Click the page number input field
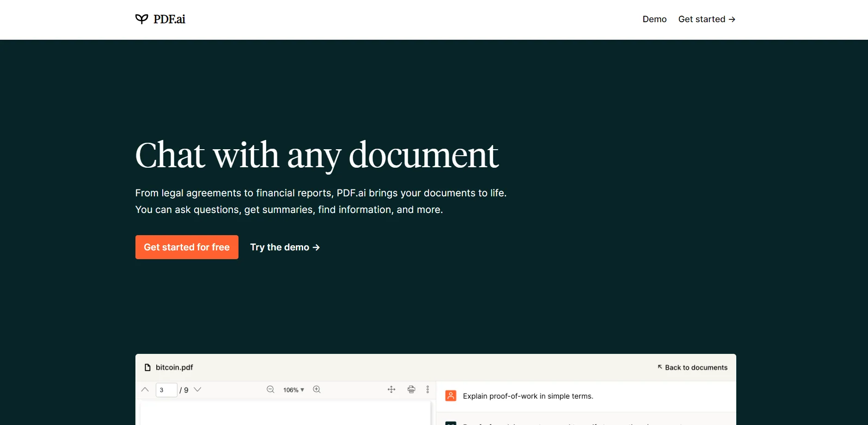868x425 pixels. [166, 389]
